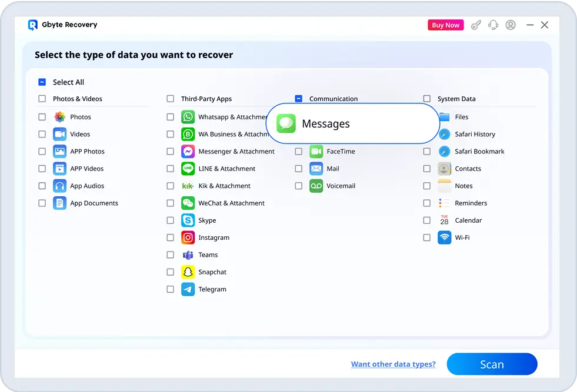Click the Calendar icon
The width and height of the screenshot is (577, 392).
[x=445, y=220]
